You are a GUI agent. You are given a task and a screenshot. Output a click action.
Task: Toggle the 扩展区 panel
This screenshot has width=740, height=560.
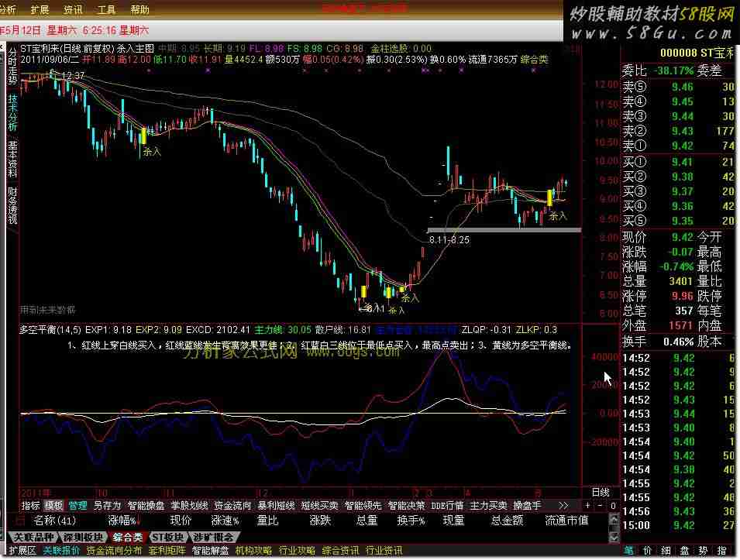point(17,551)
